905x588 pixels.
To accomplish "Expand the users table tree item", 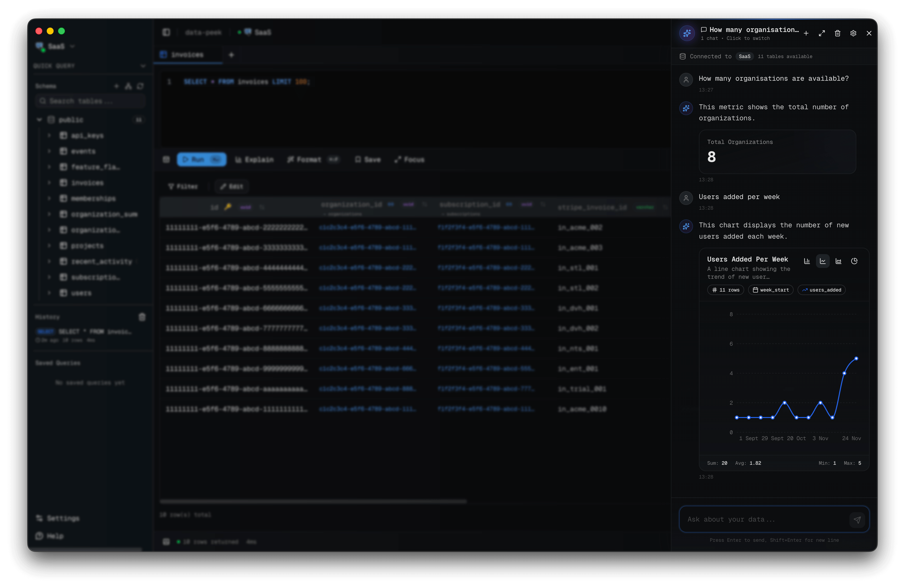I will (x=49, y=293).
